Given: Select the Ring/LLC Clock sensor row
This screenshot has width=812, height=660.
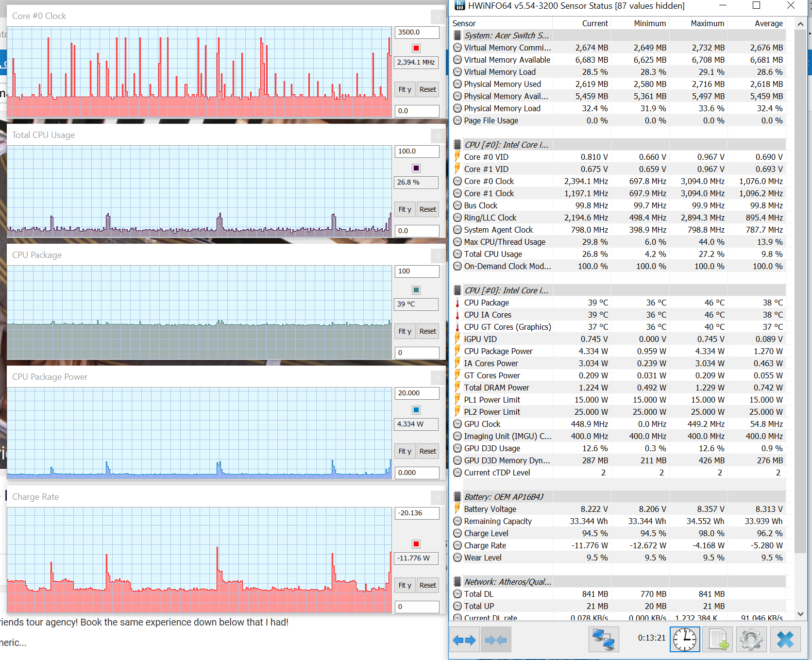Looking at the screenshot, I should tap(619, 218).
